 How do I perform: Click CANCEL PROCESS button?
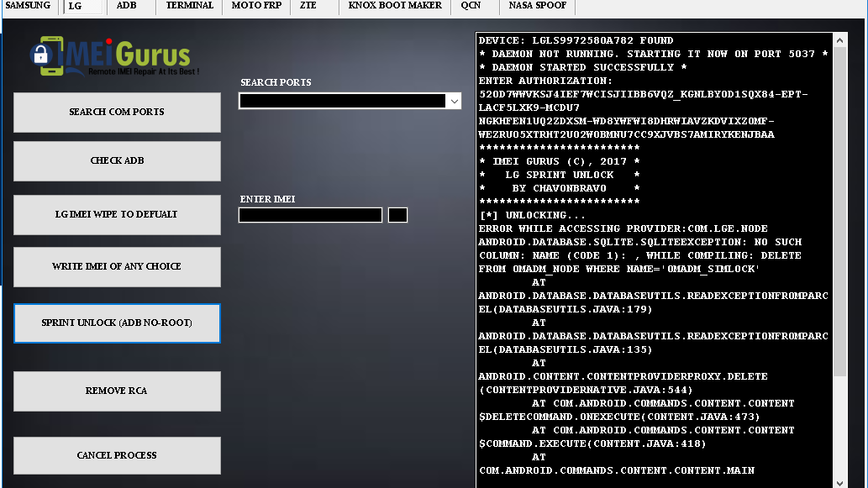(x=117, y=456)
